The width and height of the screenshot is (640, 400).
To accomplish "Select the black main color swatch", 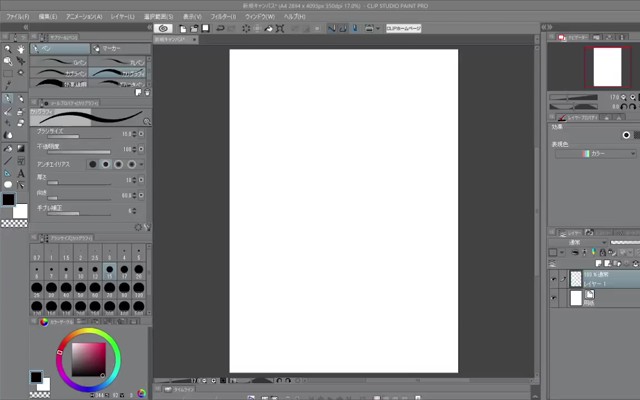I will pyautogui.click(x=9, y=200).
